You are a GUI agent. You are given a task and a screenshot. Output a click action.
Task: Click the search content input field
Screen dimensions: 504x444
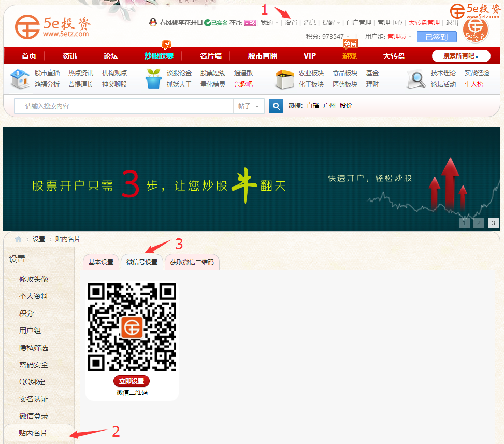(x=124, y=106)
